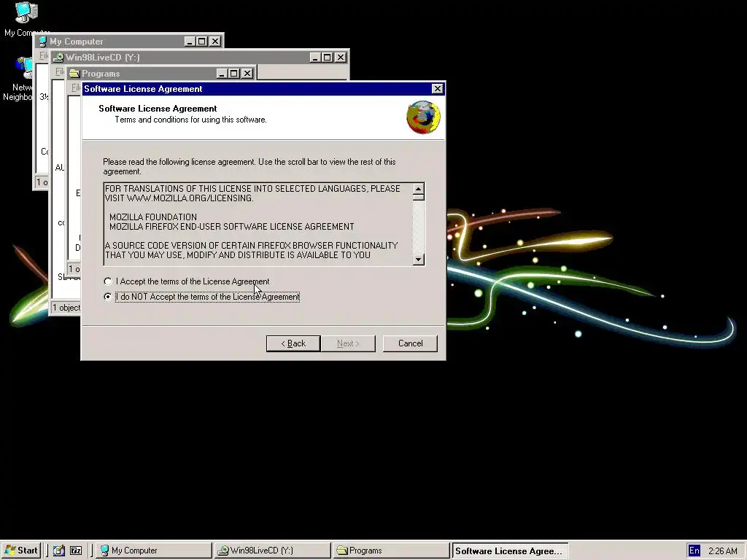Screen dimensions: 747x560
Task: Click the Back button
Action: pyautogui.click(x=293, y=343)
